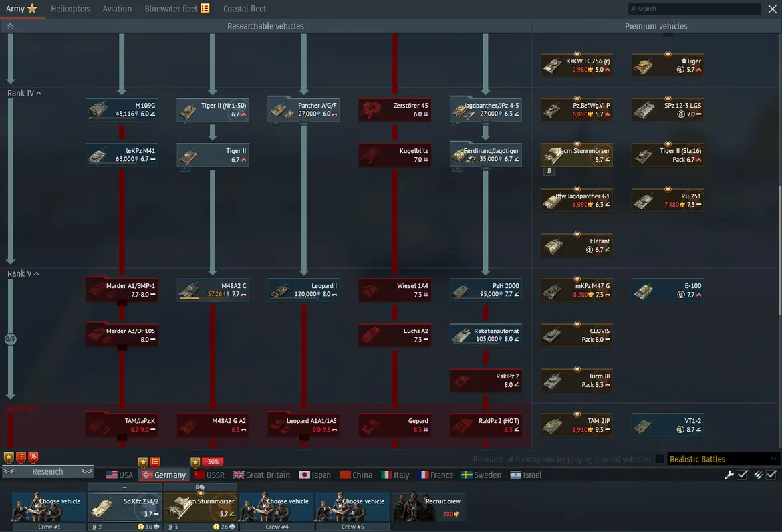Select the Tiger II (Nr.1-50) tank

(213, 110)
